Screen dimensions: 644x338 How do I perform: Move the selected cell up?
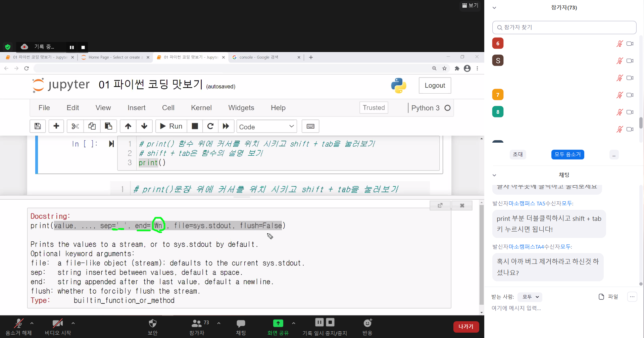(x=128, y=126)
